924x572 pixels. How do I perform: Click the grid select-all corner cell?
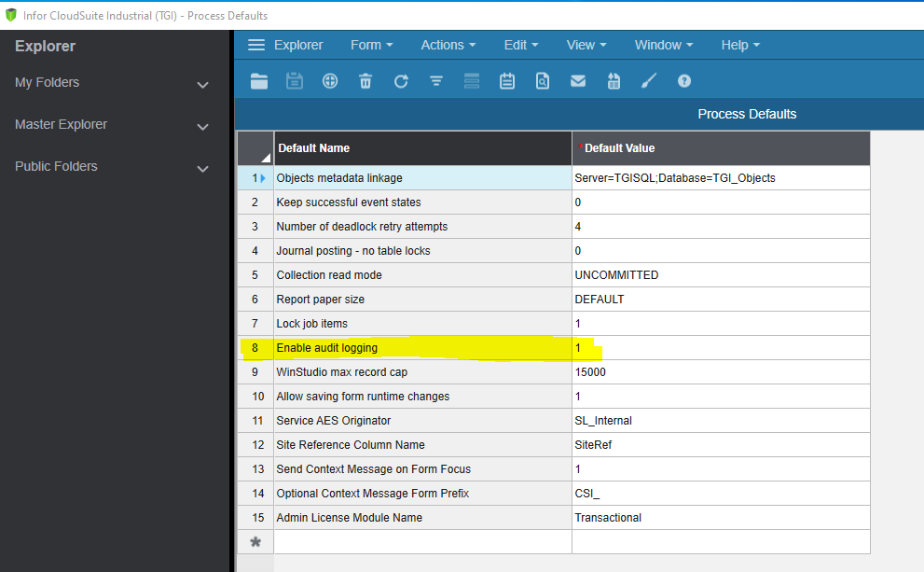click(x=255, y=148)
